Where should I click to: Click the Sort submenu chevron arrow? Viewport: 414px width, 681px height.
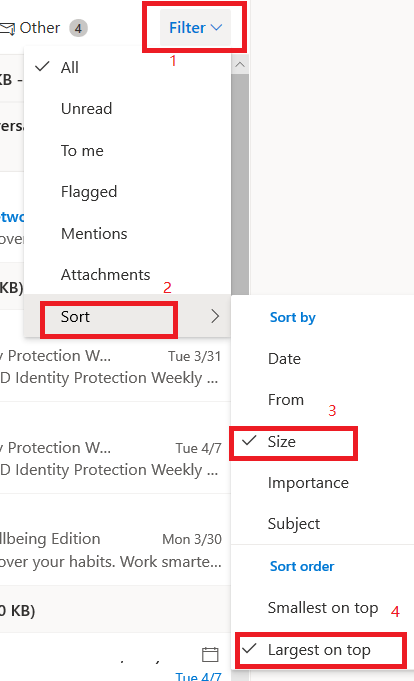(x=215, y=316)
